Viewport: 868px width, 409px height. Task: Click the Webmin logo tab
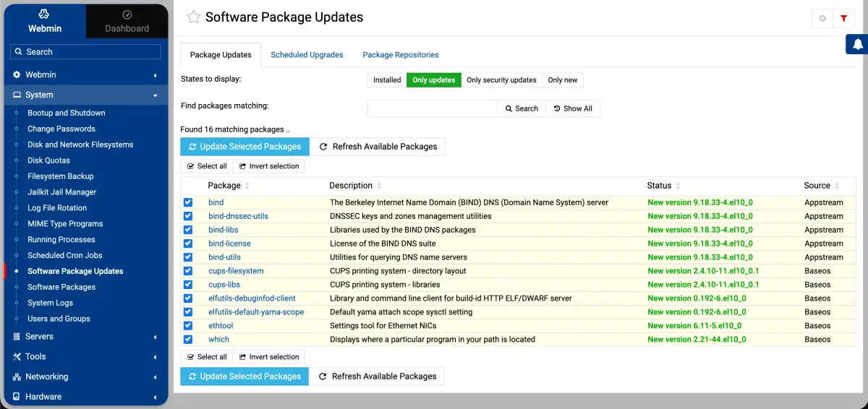pyautogui.click(x=45, y=21)
